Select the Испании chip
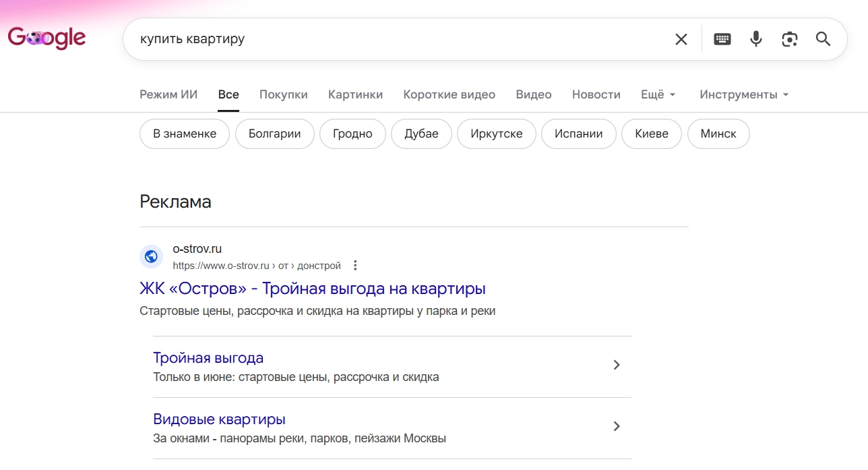868x470 pixels. (578, 134)
